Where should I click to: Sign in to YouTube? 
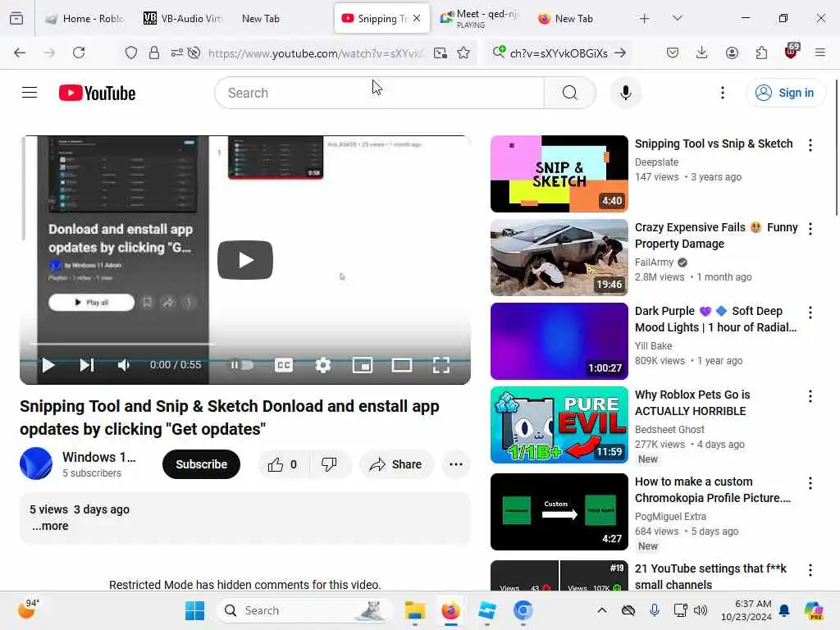click(x=785, y=93)
